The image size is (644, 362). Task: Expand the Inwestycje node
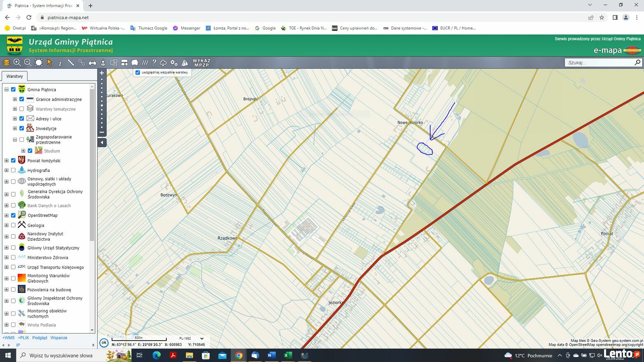[x=15, y=128]
